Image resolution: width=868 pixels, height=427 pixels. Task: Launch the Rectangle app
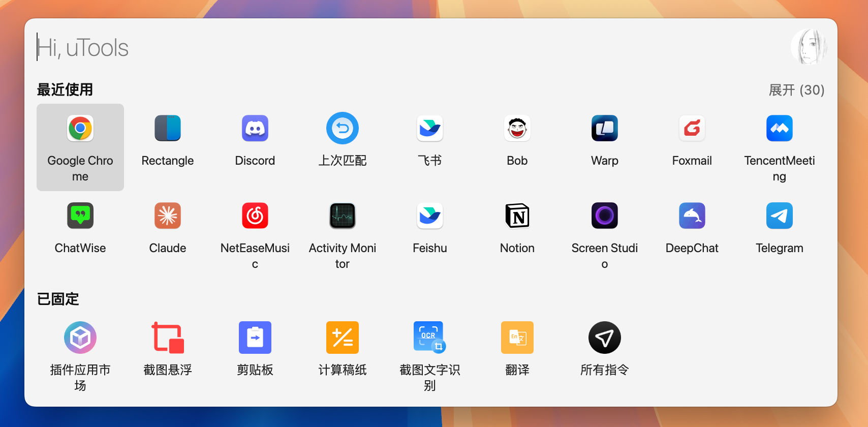coord(168,129)
